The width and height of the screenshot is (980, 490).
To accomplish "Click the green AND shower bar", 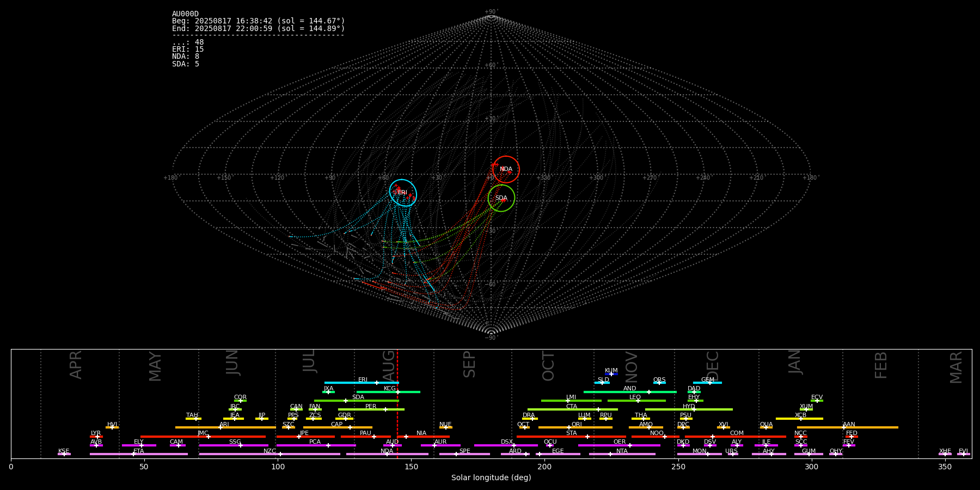I will pos(630,391).
